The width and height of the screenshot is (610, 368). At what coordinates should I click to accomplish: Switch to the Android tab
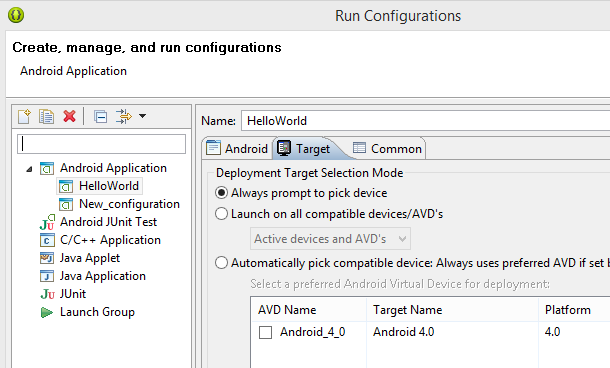[x=237, y=148]
